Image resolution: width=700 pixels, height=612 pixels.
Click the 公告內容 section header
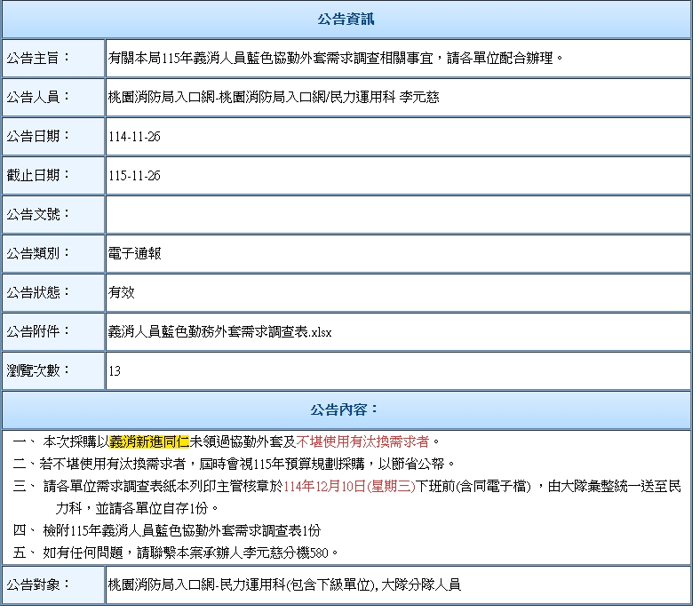click(x=346, y=409)
